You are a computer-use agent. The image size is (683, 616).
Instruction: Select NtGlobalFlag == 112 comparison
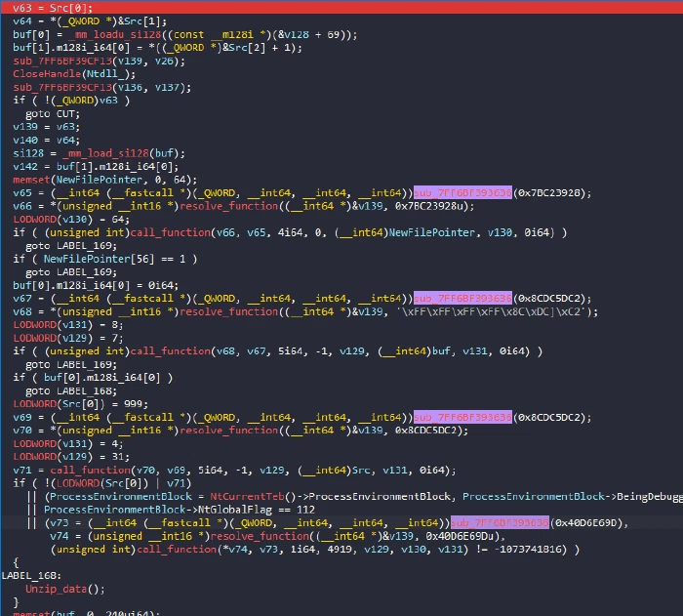[257, 510]
